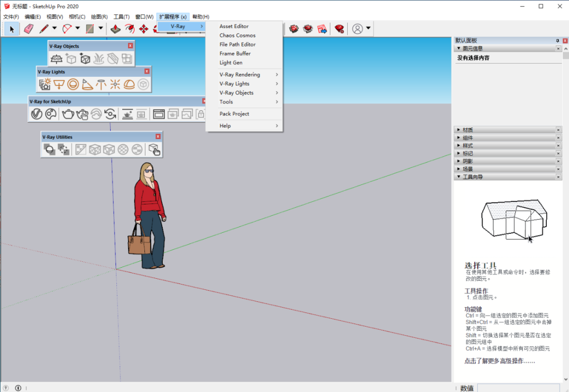This screenshot has height=392, width=569.
Task: Close the V-Ray Lights toolbar
Action: 147,72
